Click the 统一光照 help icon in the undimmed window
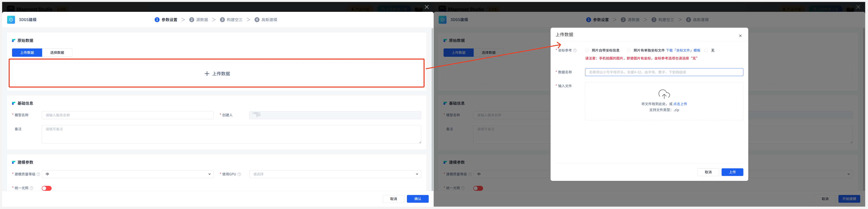The height and width of the screenshot is (209, 868). [31, 188]
